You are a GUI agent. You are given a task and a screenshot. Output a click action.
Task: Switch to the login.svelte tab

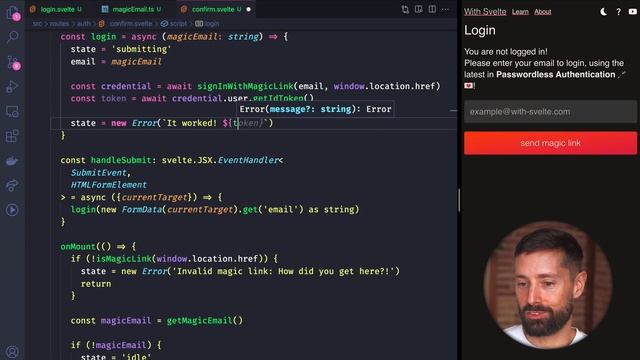click(57, 9)
